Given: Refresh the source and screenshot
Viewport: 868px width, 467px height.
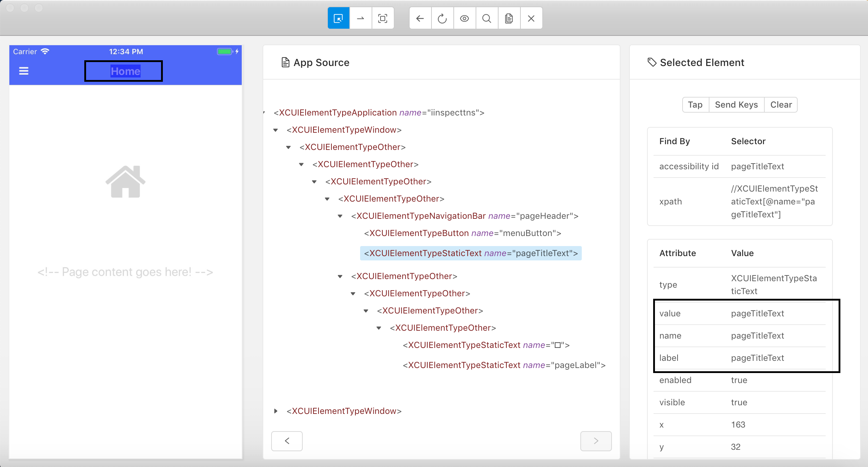Looking at the screenshot, I should [x=442, y=18].
